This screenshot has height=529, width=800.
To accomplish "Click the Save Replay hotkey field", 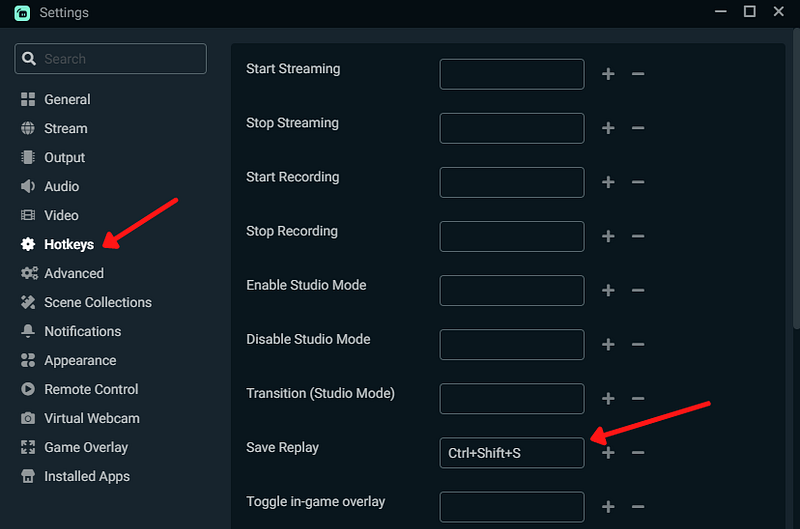I will click(511, 453).
